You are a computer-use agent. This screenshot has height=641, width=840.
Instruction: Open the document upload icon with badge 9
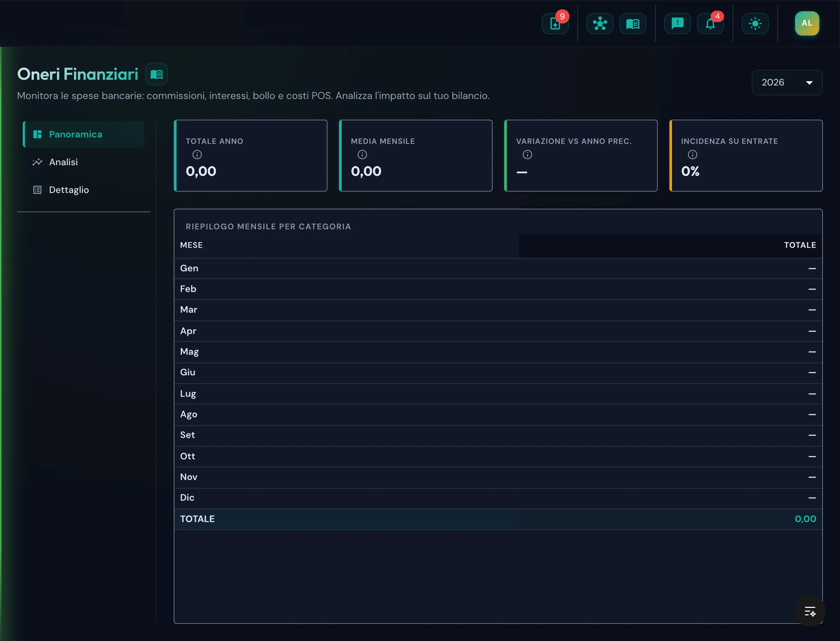(x=555, y=24)
